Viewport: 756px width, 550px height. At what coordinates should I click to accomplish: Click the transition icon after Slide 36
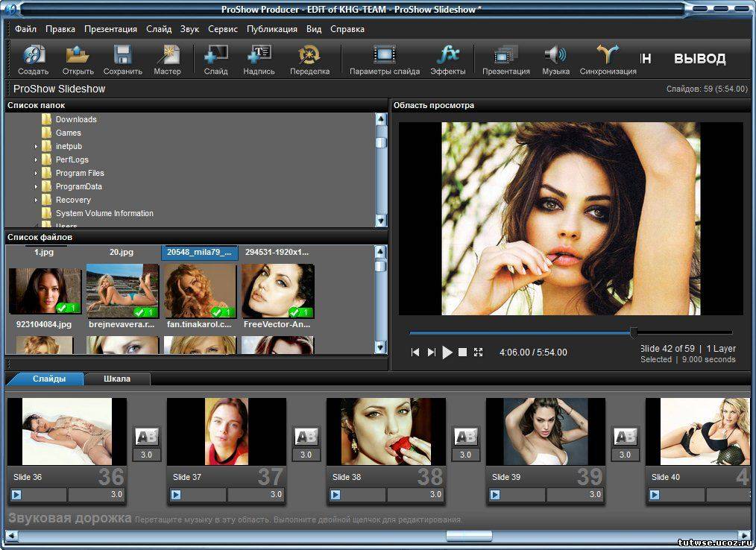coord(146,437)
